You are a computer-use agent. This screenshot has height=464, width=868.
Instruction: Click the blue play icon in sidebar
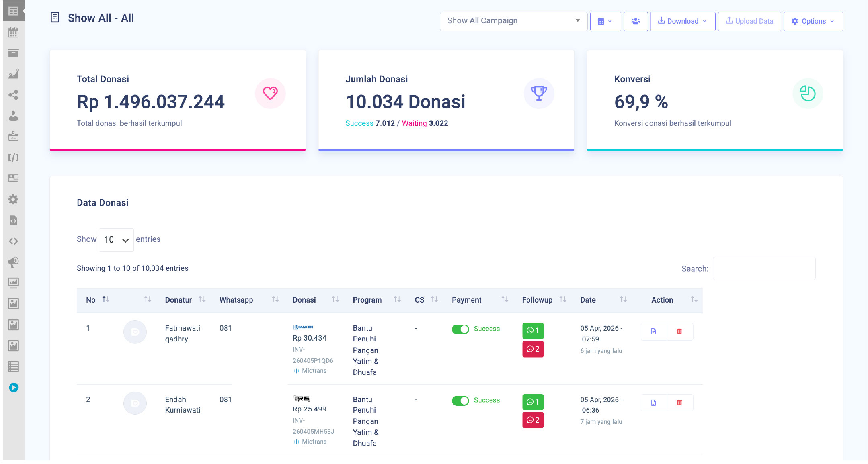(x=14, y=388)
